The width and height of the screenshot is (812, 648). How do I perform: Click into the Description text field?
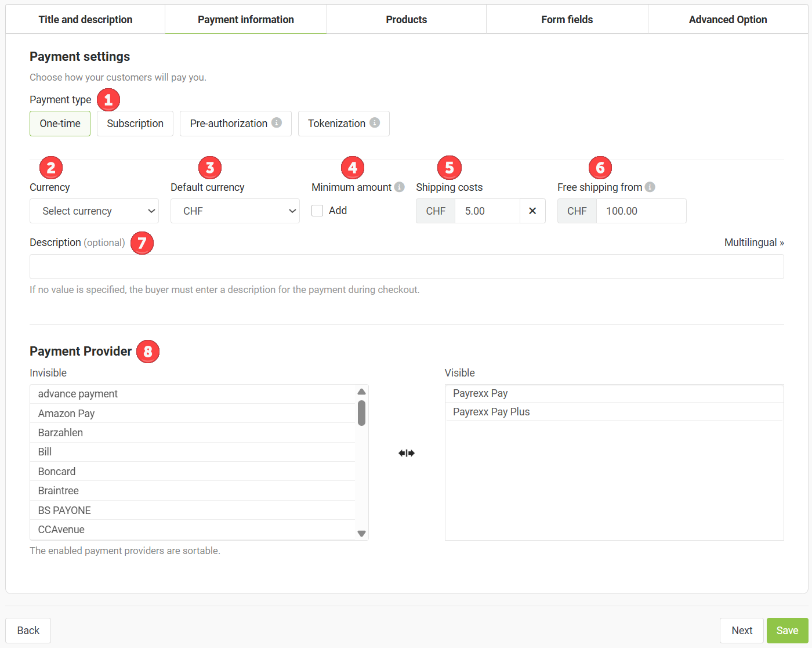[x=406, y=267]
